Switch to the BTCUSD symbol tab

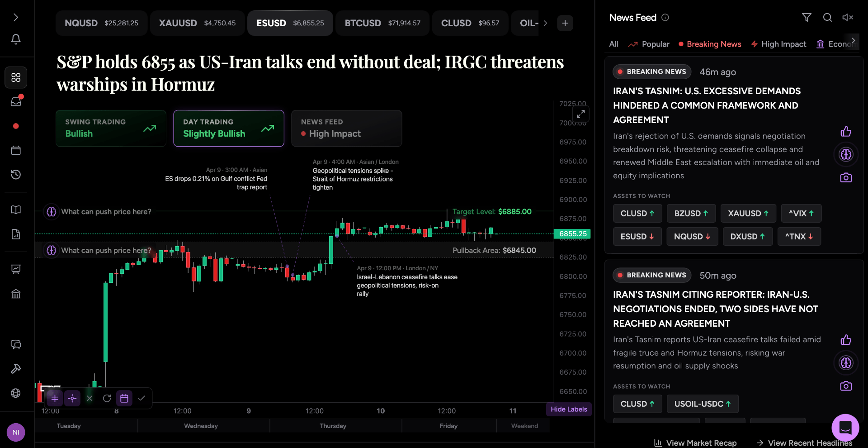point(382,23)
